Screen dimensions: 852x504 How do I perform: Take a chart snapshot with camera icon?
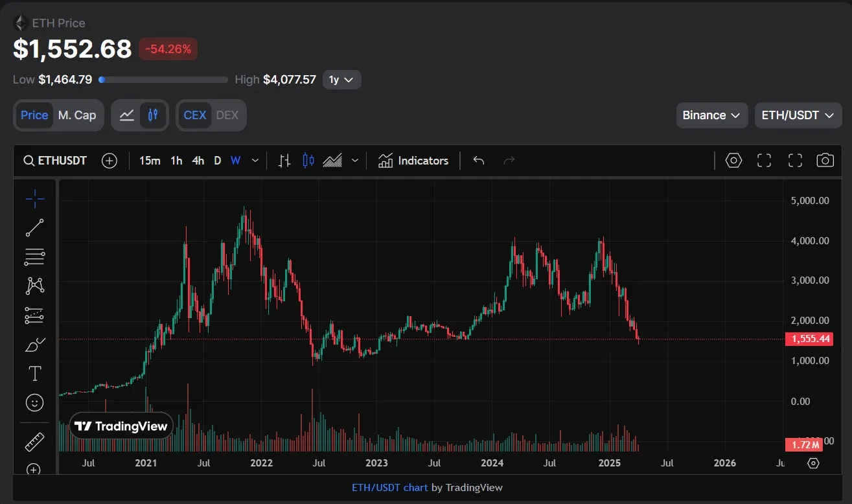(825, 161)
